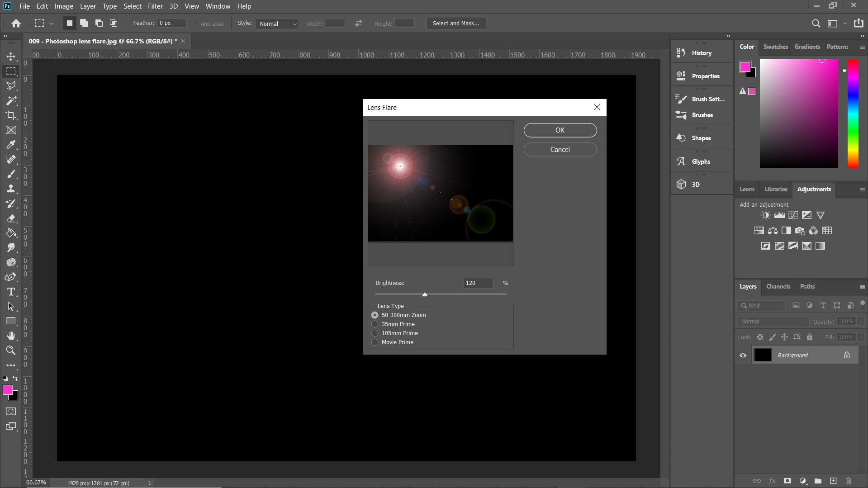Pick the Zoom tool
868x488 pixels.
(x=11, y=351)
